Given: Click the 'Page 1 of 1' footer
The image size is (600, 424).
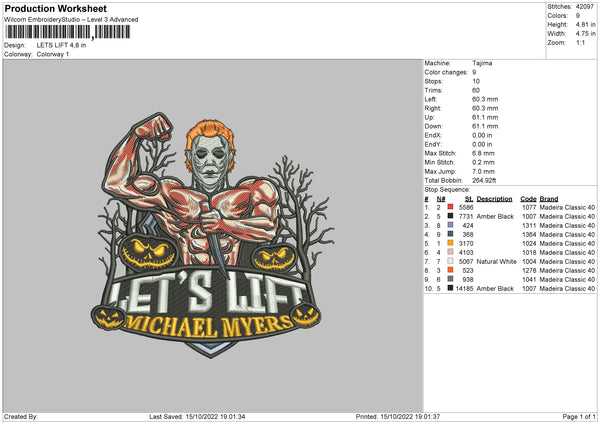Looking at the screenshot, I should point(579,417).
